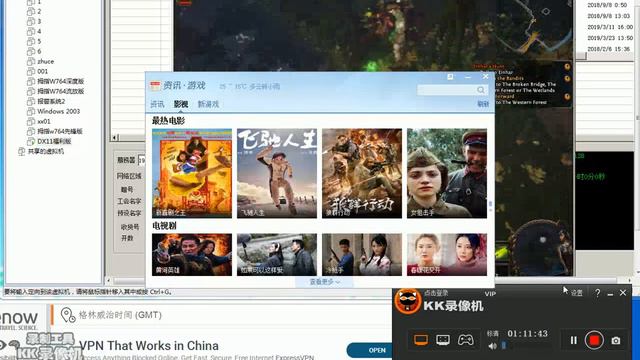
Task: Click the 服务器 input box
Action: coord(142,160)
